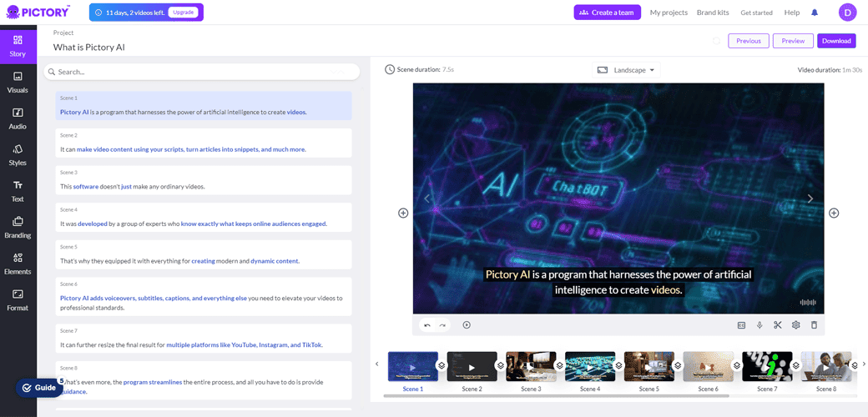This screenshot has height=417, width=868.
Task: Select Scene 7 script about multiple platforms
Action: (204, 339)
